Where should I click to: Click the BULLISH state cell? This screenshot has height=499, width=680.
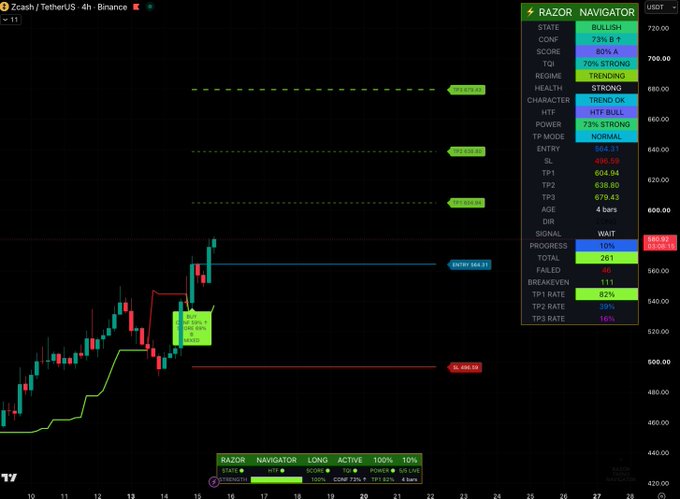click(606, 27)
